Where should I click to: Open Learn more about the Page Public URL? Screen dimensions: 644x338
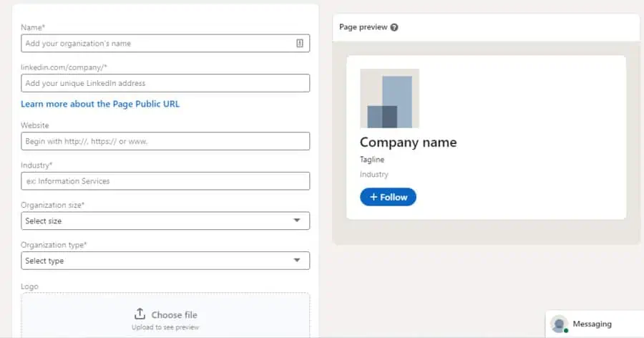pos(100,104)
